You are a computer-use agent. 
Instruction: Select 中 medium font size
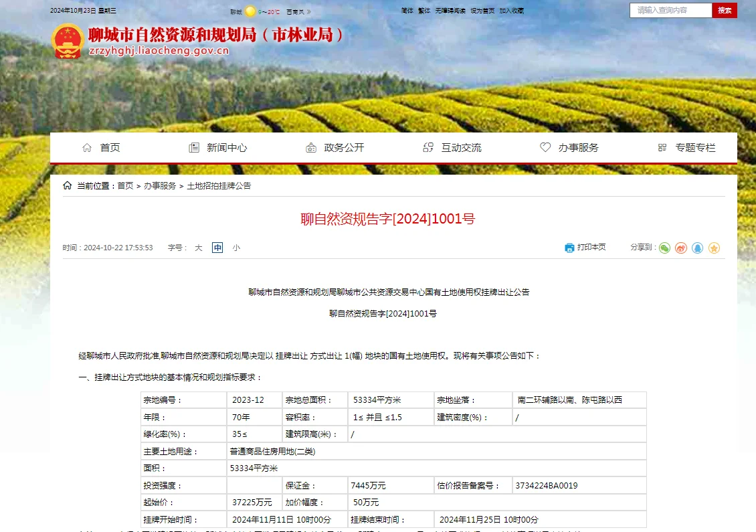pos(217,248)
